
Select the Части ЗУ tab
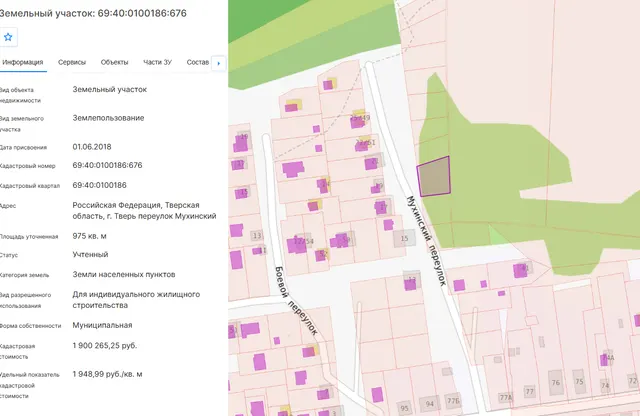pyautogui.click(x=157, y=62)
